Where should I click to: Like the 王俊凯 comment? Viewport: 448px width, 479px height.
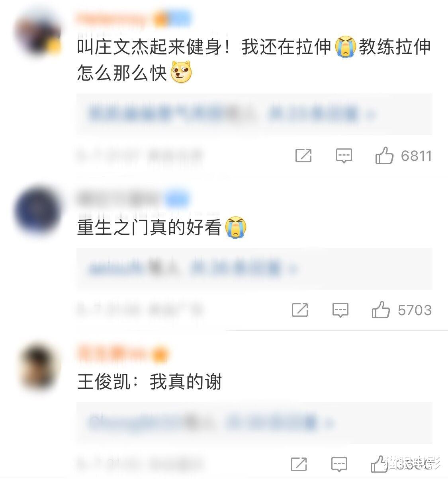click(x=379, y=464)
